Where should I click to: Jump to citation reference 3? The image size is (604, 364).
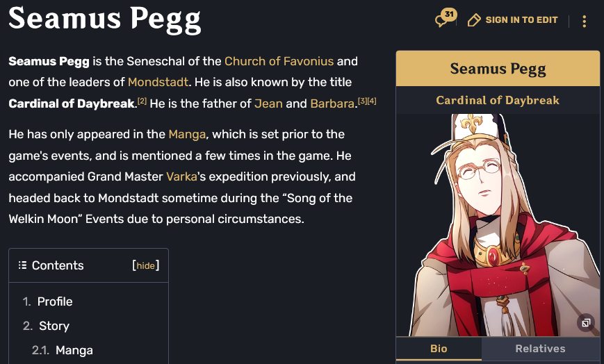tap(362, 101)
